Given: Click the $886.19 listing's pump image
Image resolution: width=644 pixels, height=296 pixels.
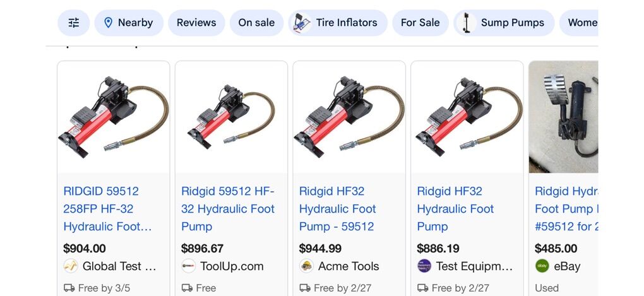Looking at the screenshot, I should coord(467,117).
